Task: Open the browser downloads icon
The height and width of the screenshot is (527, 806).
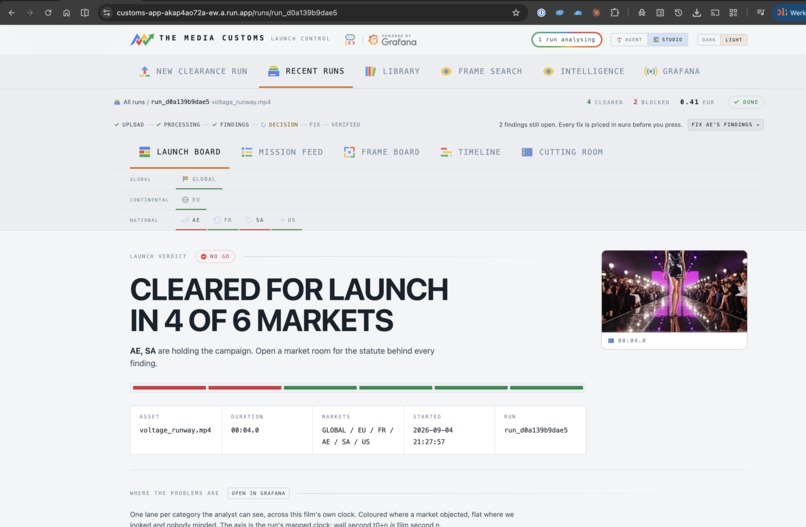Action: (x=697, y=12)
